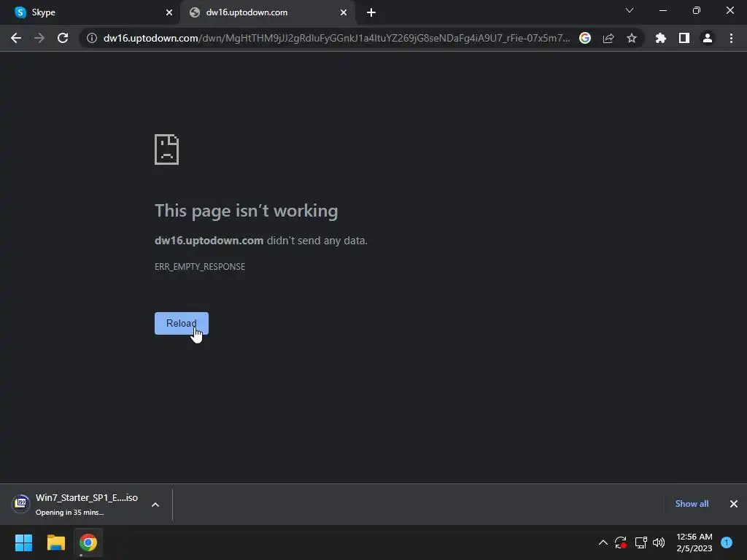747x560 pixels.
Task: Share this page using share icon
Action: [x=608, y=38]
